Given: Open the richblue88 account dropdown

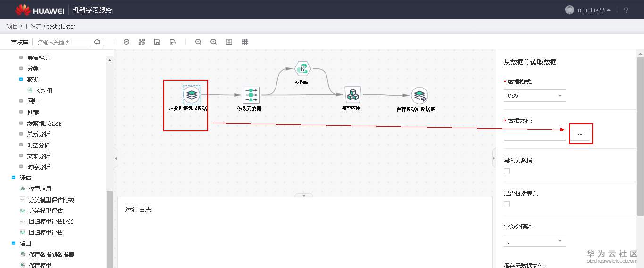Looking at the screenshot, I should (x=594, y=10).
